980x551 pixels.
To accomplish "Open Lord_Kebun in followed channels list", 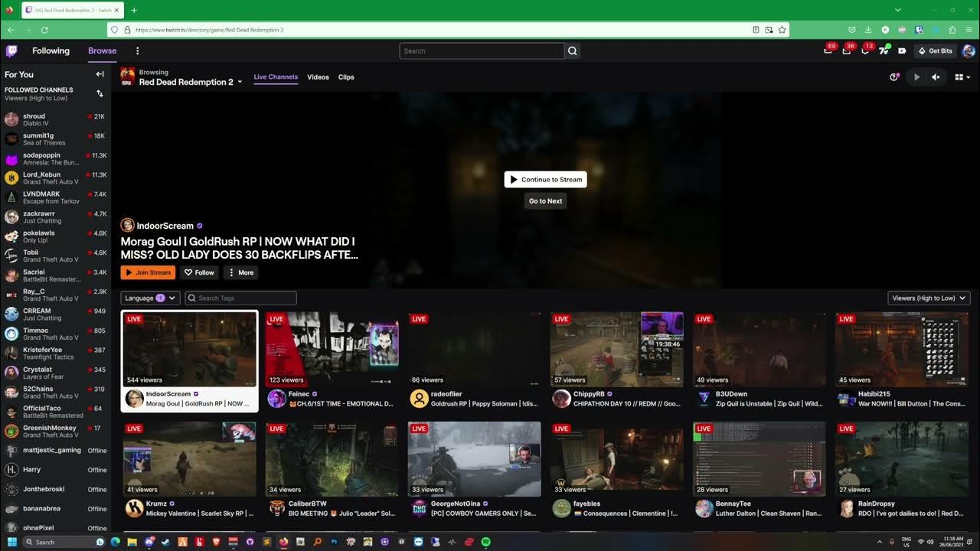I will tap(55, 178).
